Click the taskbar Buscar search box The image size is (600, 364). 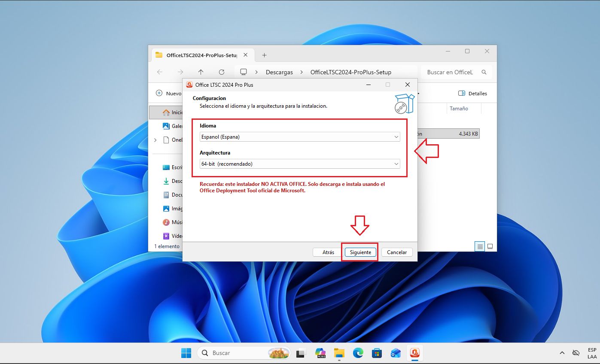[x=244, y=353]
